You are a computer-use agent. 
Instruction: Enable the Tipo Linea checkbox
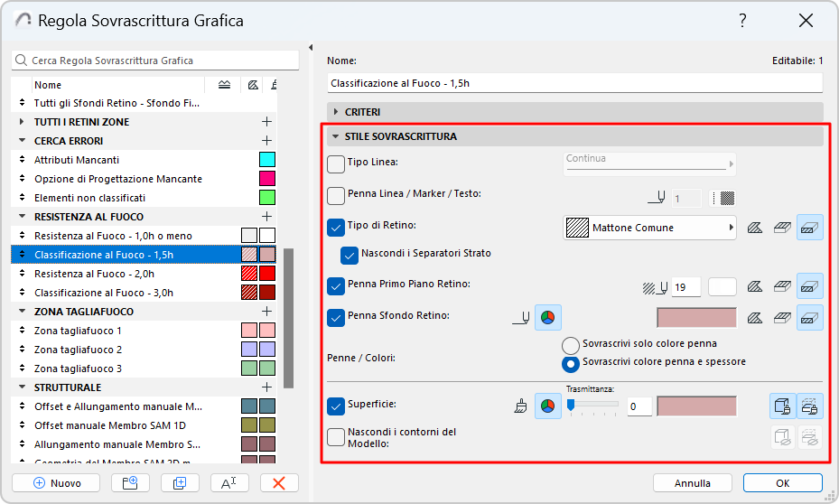tap(335, 164)
